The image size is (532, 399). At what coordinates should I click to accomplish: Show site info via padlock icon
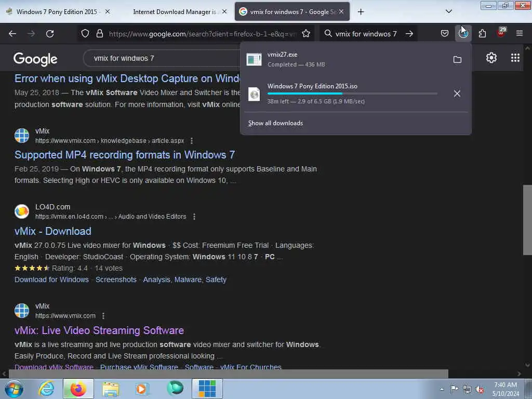point(99,34)
